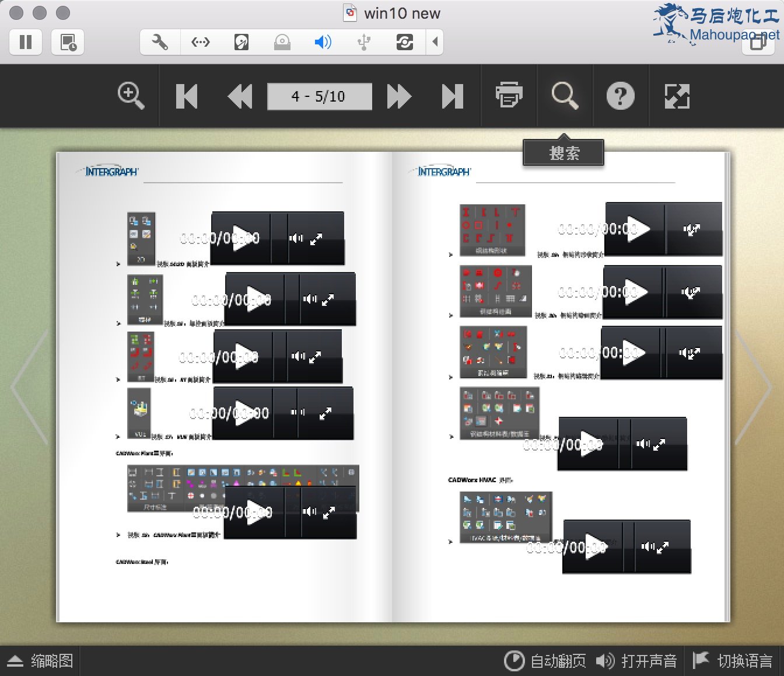
Task: Turn to the next spread using the right edge arrow
Action: (754, 387)
